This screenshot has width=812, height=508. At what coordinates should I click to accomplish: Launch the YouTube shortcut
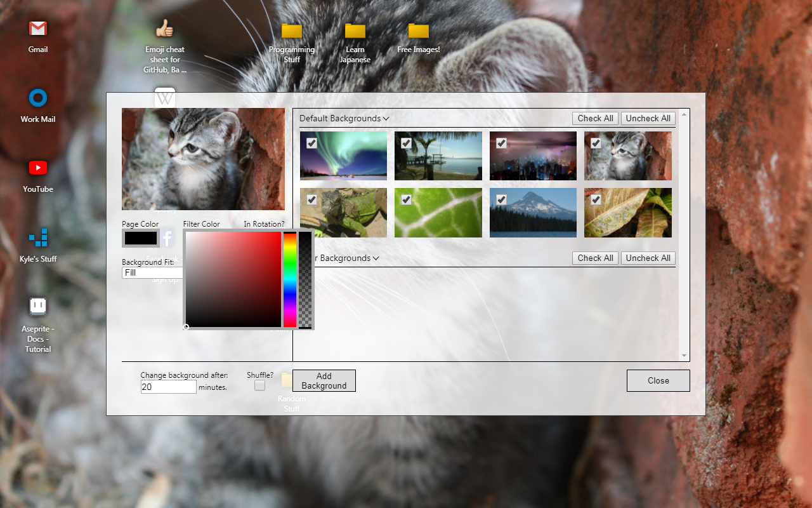[x=37, y=168]
